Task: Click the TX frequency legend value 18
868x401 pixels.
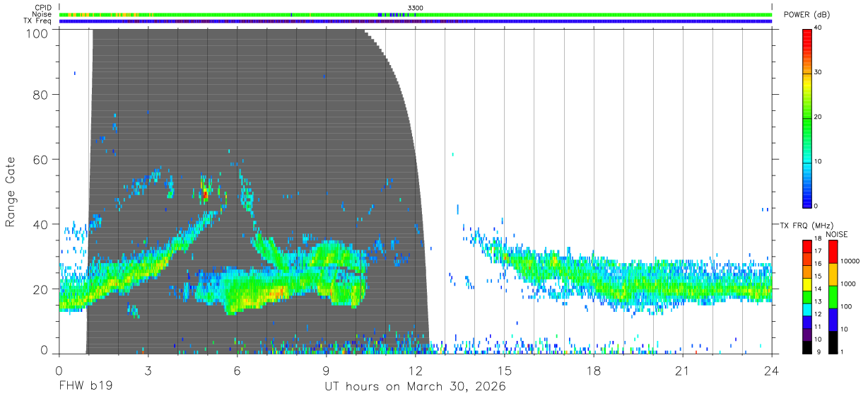Action: [x=818, y=238]
